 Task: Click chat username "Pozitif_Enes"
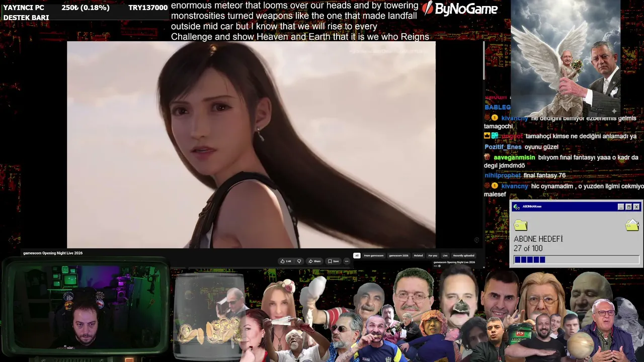503,147
